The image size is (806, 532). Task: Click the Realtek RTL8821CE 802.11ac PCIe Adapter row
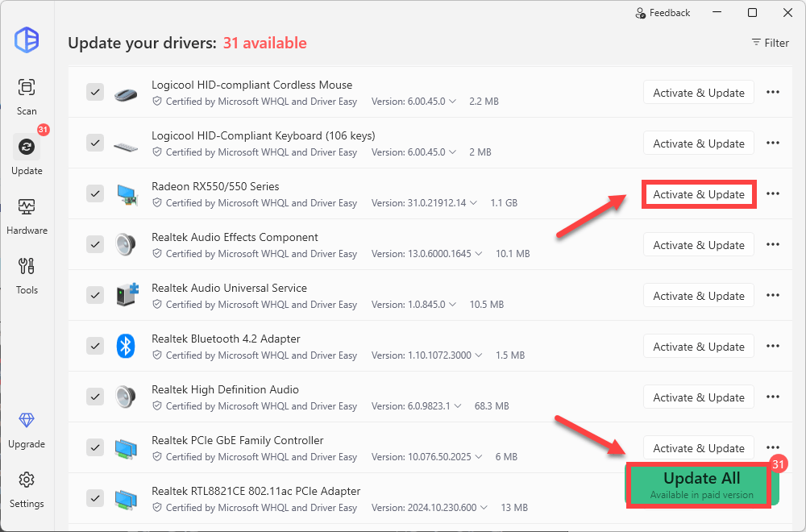tap(256, 491)
